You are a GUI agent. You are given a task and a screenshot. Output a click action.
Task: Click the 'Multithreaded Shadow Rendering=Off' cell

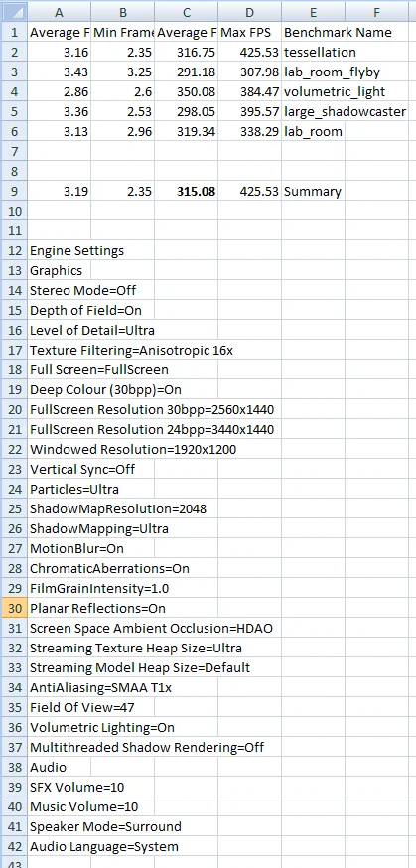147,747
